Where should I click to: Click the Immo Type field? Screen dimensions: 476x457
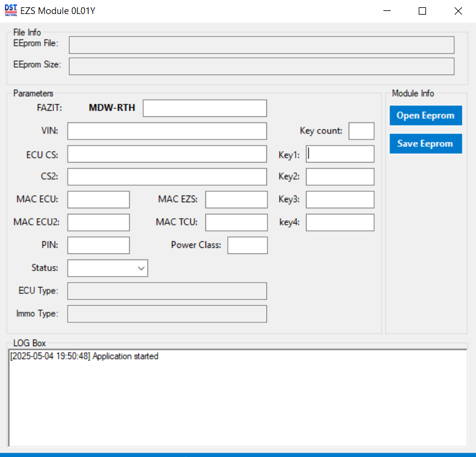point(167,314)
